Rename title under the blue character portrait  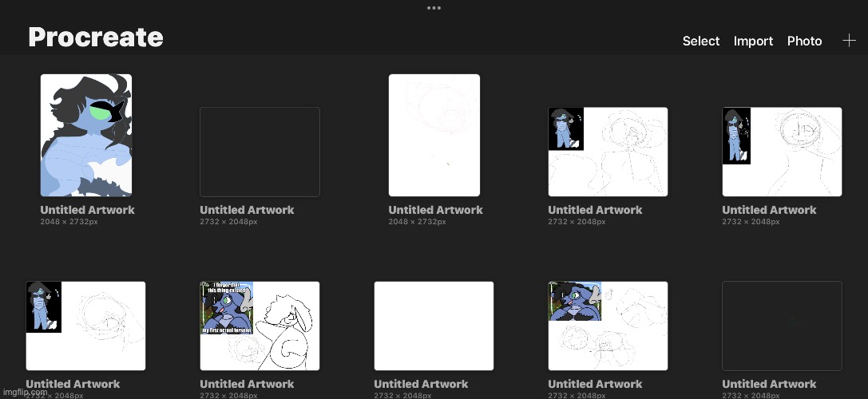(x=87, y=210)
